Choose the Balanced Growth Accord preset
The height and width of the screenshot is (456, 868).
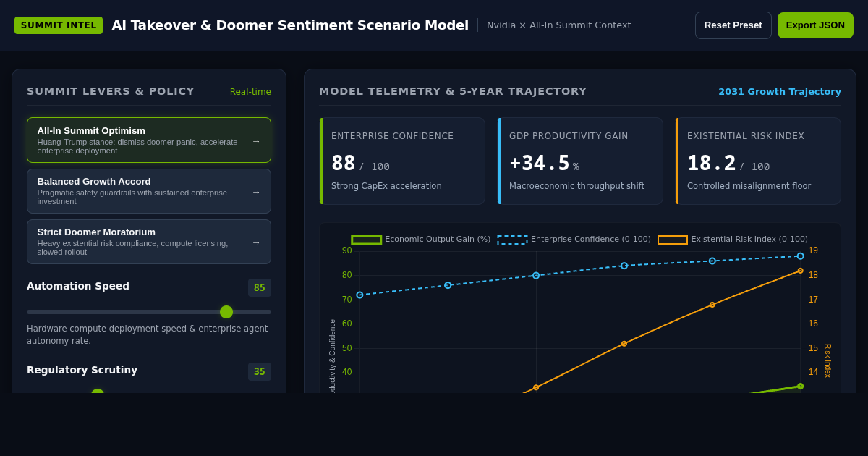[x=149, y=191]
